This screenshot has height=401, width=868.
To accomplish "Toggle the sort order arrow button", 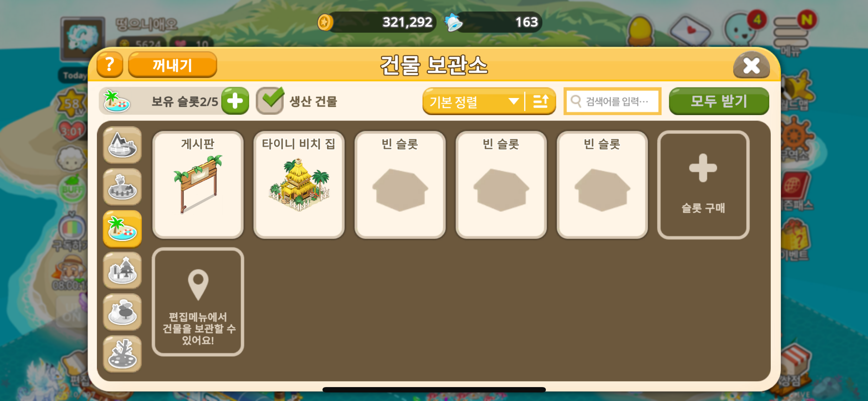I will [x=541, y=102].
